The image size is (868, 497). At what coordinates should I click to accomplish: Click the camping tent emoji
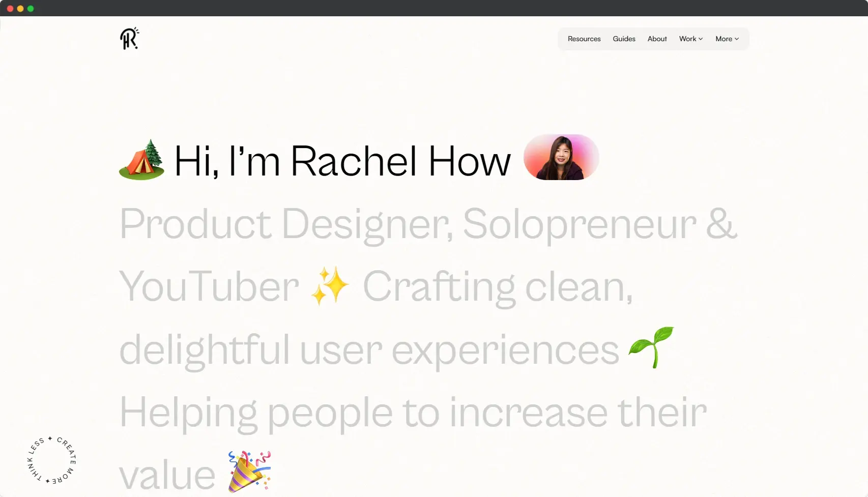[141, 160]
